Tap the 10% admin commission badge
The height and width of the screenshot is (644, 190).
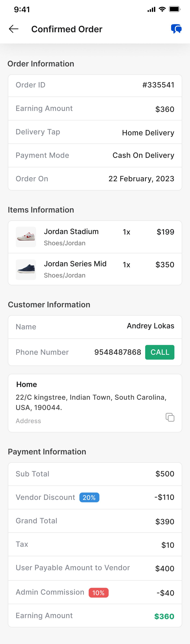tap(98, 593)
